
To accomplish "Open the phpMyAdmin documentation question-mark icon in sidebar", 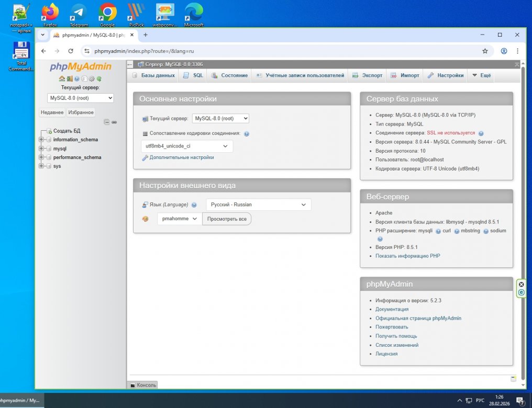I will pyautogui.click(x=77, y=78).
